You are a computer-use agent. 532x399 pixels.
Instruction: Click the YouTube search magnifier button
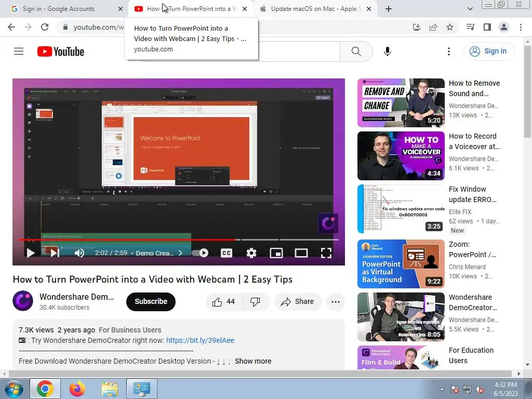click(x=356, y=51)
